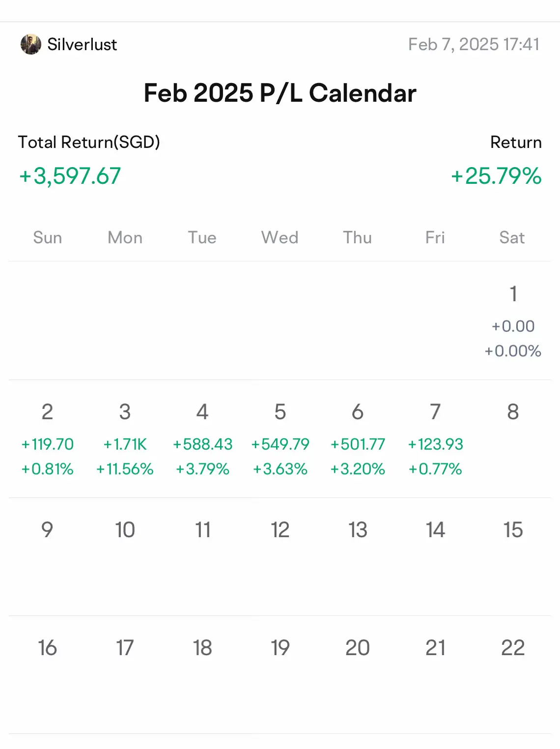Open February 7 showing +123.93 gain
The width and height of the screenshot is (560, 749).
coord(435,439)
